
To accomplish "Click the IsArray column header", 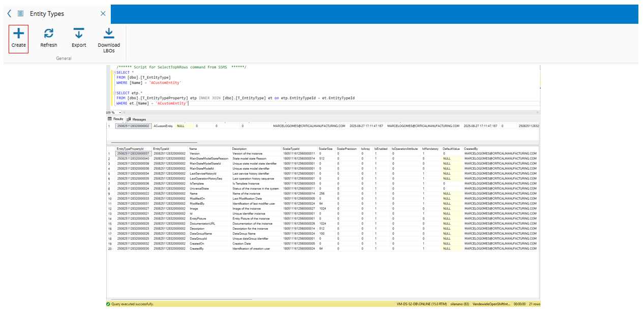I will pyautogui.click(x=366, y=149).
